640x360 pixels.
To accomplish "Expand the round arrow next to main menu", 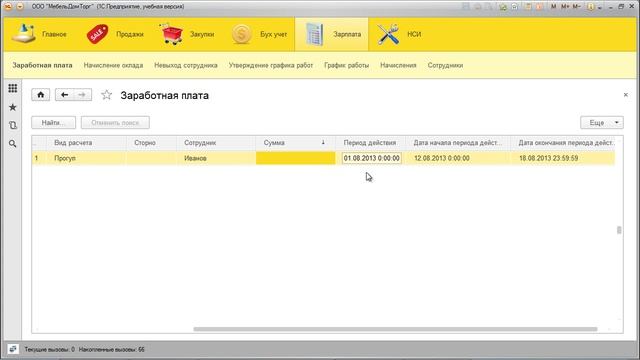I will click(x=20, y=7).
